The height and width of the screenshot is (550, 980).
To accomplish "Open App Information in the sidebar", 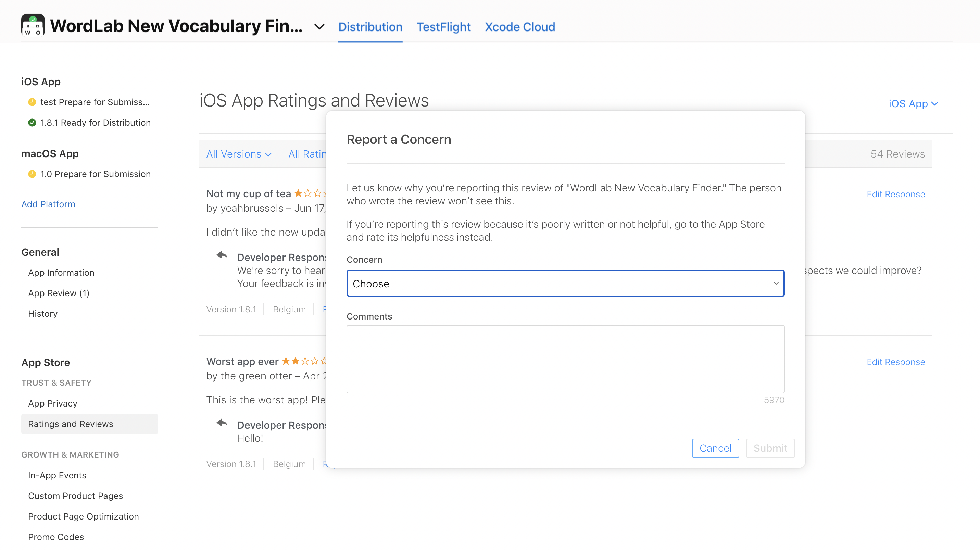I will point(61,272).
